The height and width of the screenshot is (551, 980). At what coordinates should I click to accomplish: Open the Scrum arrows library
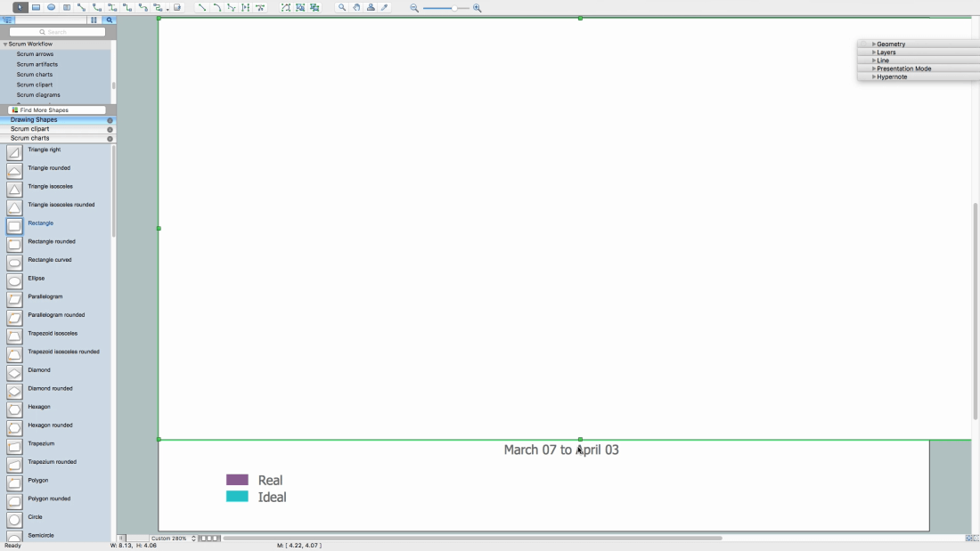click(x=35, y=54)
